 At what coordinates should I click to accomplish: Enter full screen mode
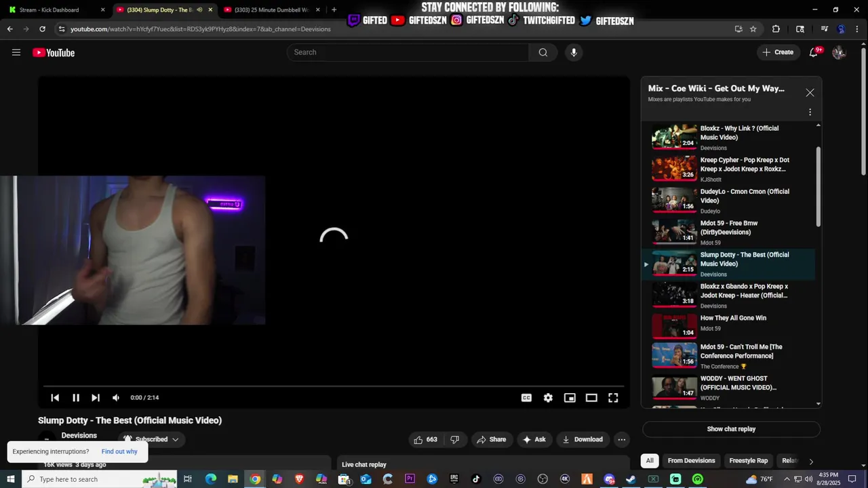tap(613, 398)
